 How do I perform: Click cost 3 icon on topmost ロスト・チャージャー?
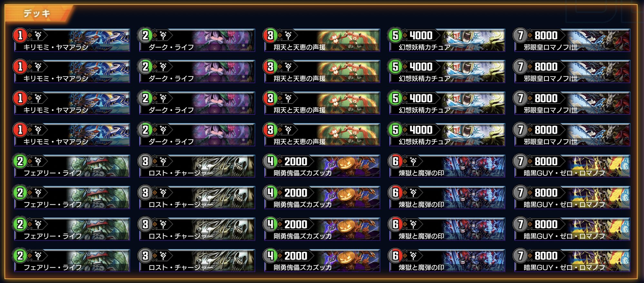click(x=145, y=161)
